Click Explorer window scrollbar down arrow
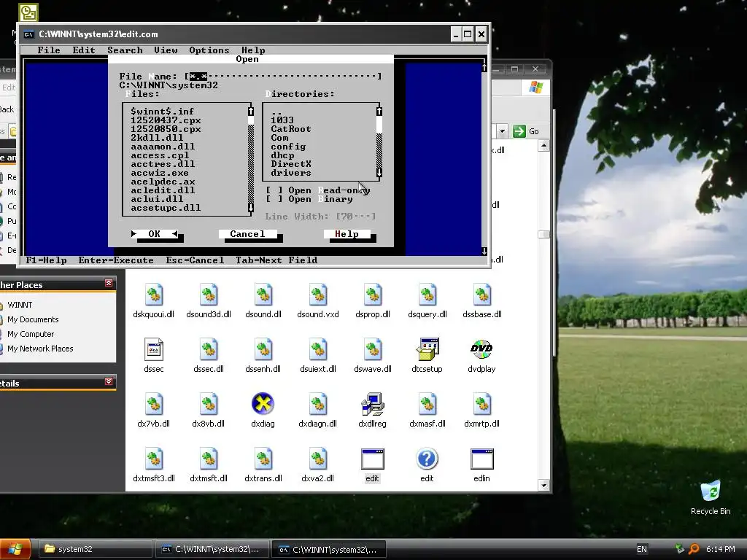The width and height of the screenshot is (747, 560). (x=543, y=485)
